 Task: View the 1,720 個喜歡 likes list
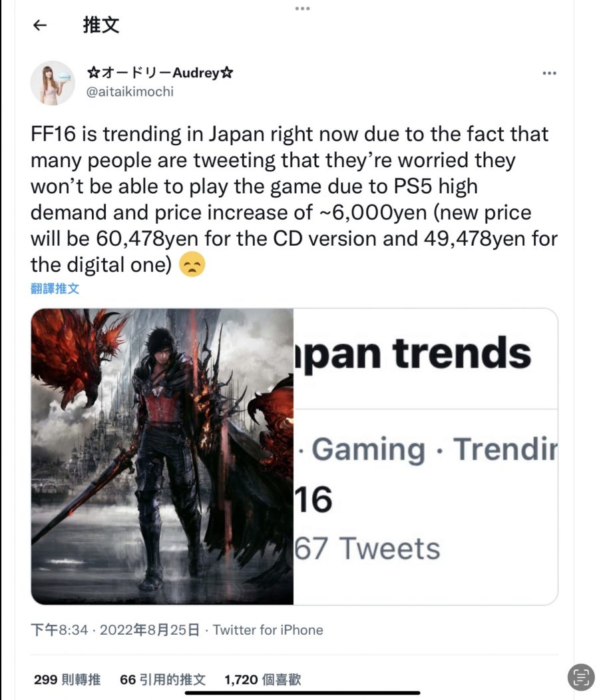263,679
